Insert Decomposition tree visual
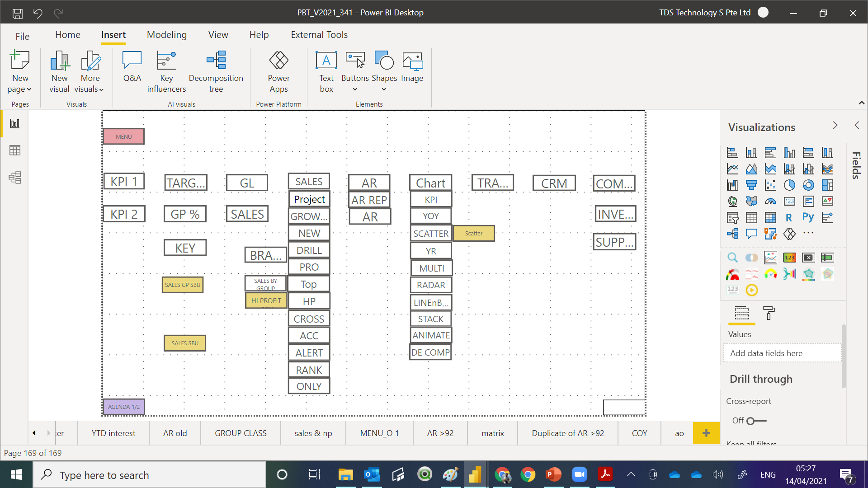868x488 pixels. (x=216, y=72)
